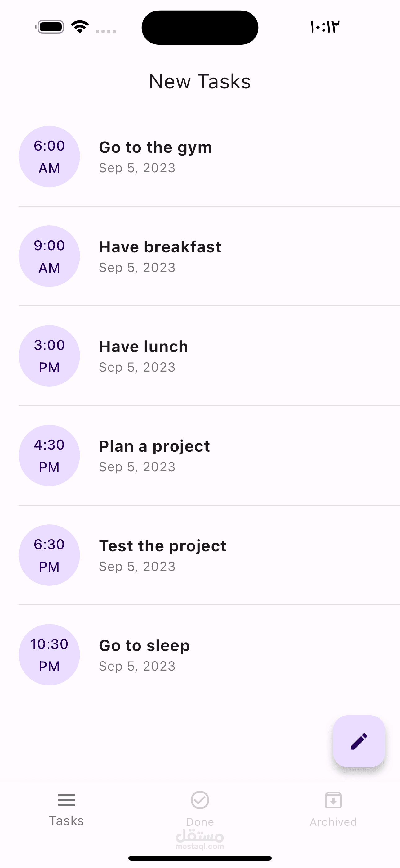
Task: Select the 'Have lunch' task title
Action: 144,347
